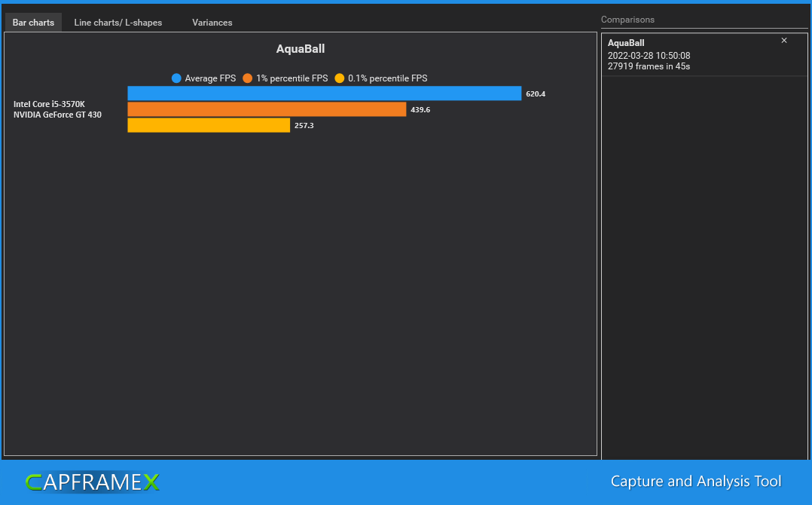Click the 2022-03-28 10:50:08 timestamp
The width and height of the screenshot is (812, 505).
coord(649,56)
